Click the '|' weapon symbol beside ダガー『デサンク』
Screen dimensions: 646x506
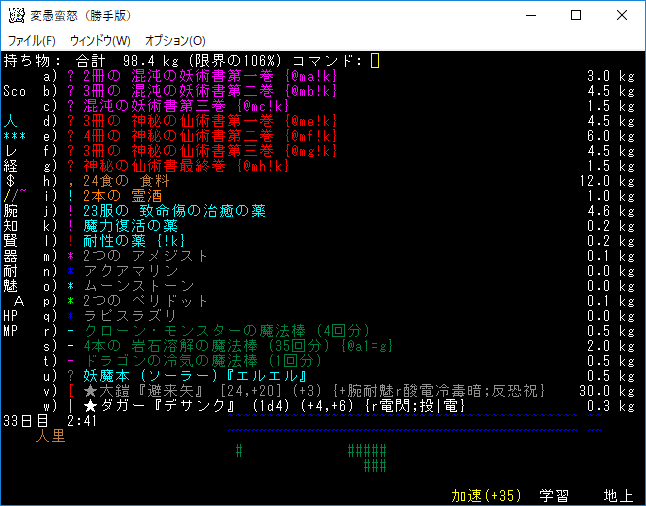(x=71, y=406)
